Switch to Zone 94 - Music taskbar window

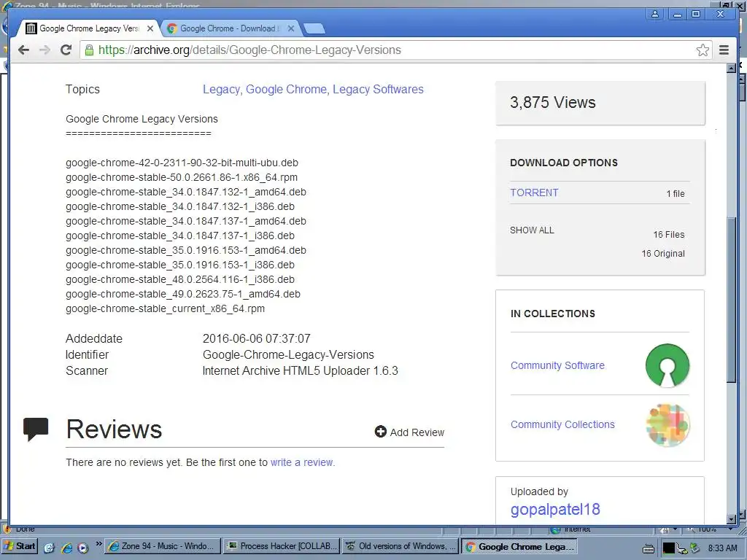pos(163,546)
